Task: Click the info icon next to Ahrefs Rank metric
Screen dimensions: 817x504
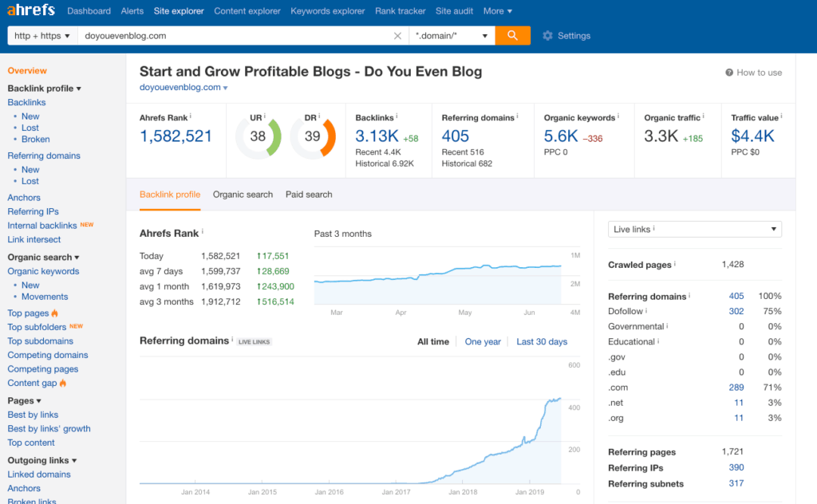Action: pos(191,116)
